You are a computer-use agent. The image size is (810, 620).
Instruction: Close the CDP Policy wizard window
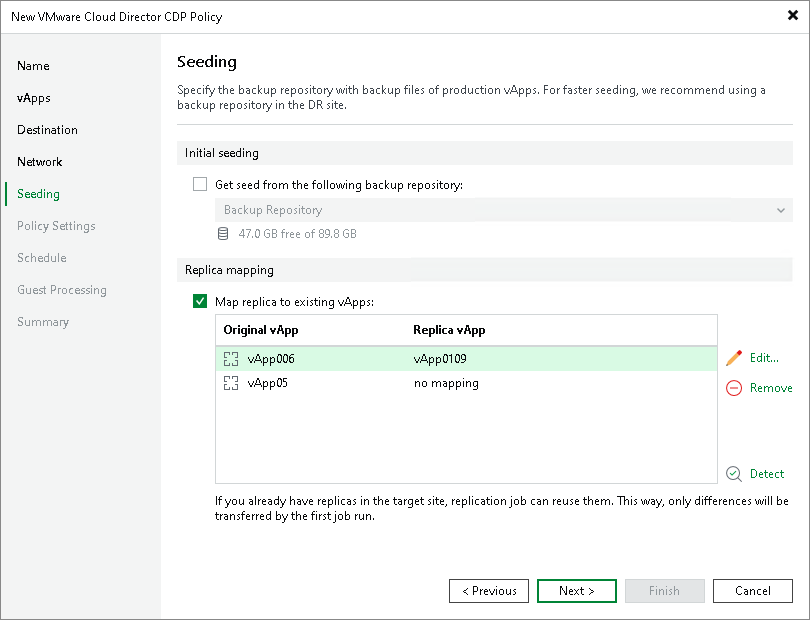point(792,16)
